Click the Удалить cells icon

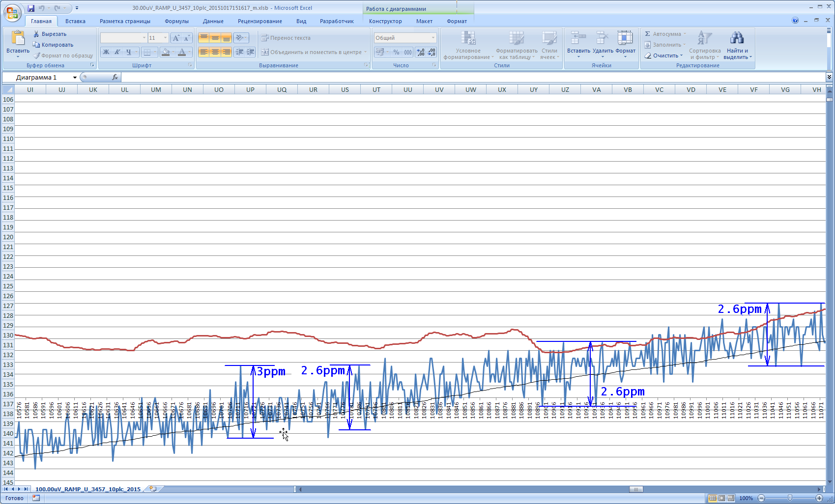tap(603, 38)
